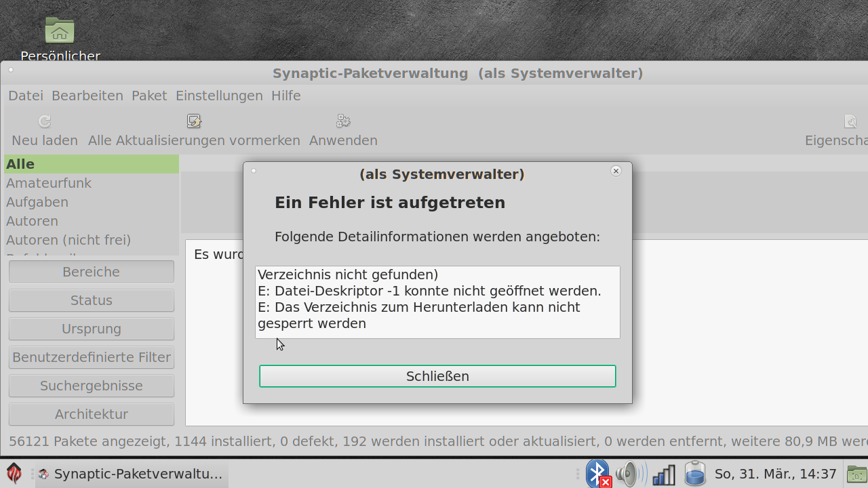Viewport: 868px width, 488px height.
Task: Click the clock date in panel
Action: coord(775,474)
